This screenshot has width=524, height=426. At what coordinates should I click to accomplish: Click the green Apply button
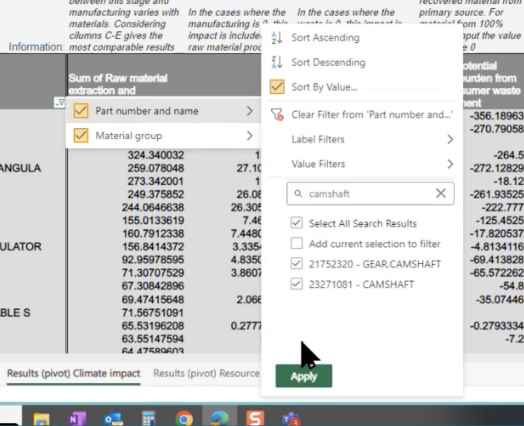pyautogui.click(x=304, y=376)
